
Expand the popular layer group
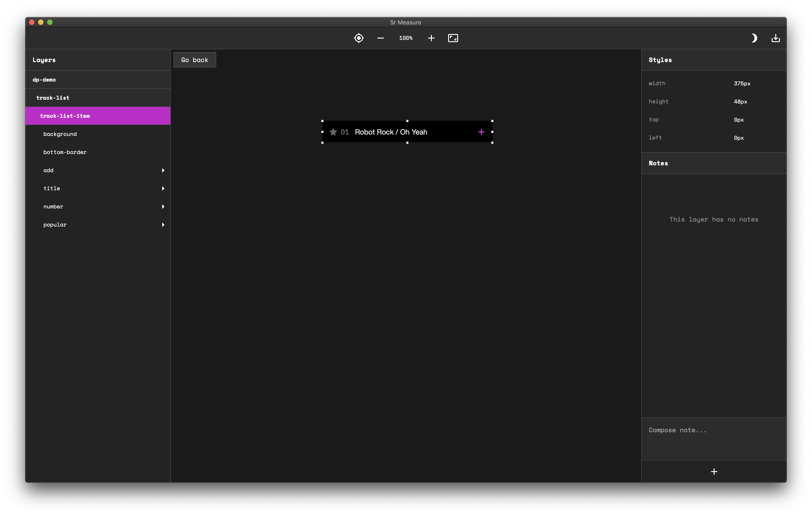pyautogui.click(x=163, y=225)
